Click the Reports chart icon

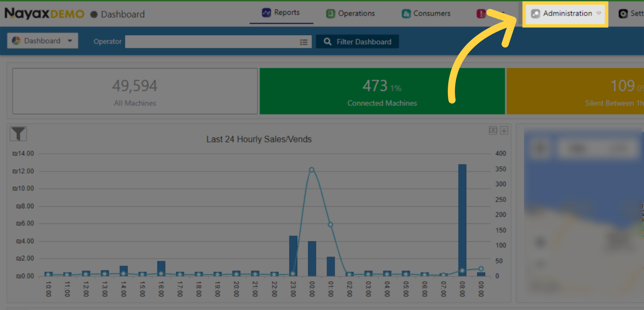(266, 13)
